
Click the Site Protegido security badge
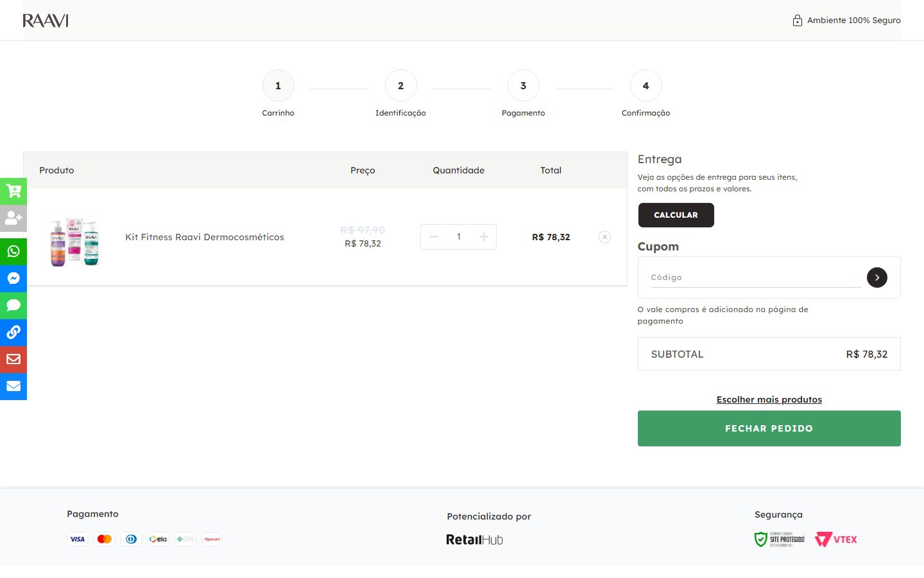click(780, 539)
